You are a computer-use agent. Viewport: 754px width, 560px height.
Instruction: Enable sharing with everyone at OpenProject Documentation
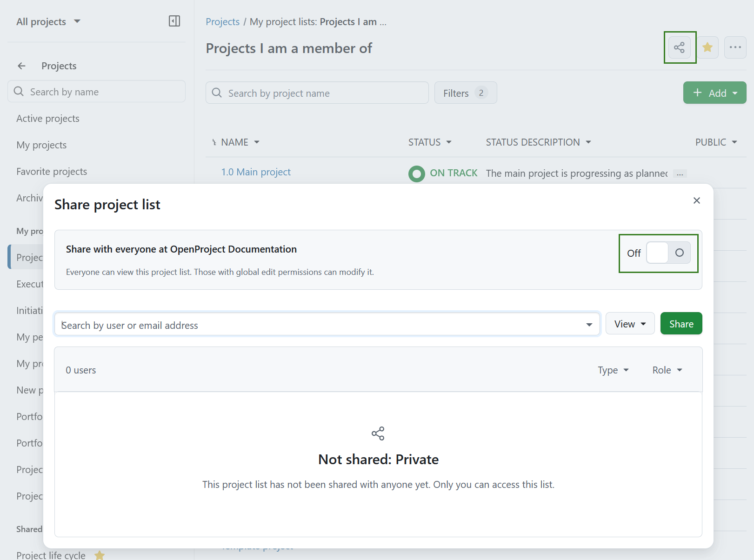[x=668, y=253]
